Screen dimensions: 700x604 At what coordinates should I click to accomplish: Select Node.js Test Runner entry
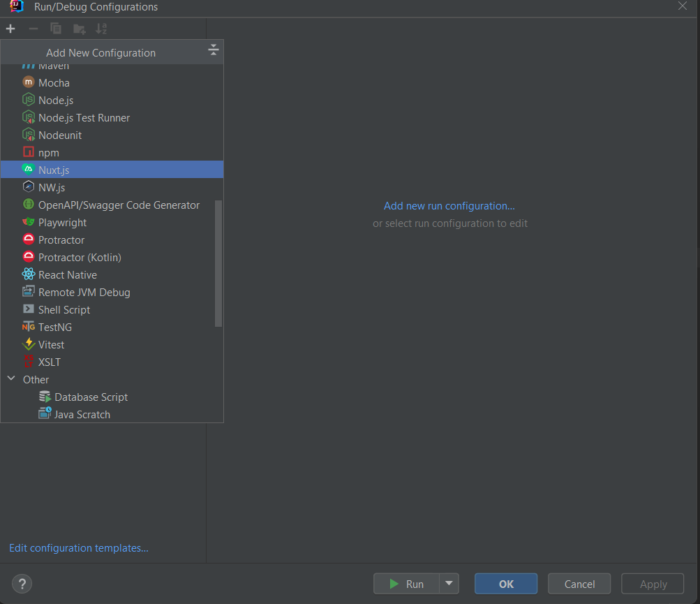(112, 117)
